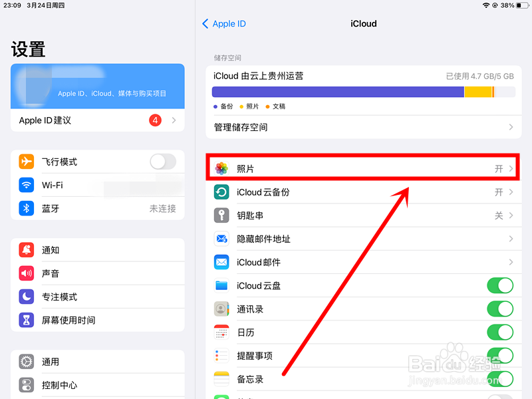Screen dimensions: 532x399
Task: Go back to Apple ID
Action: (224, 24)
